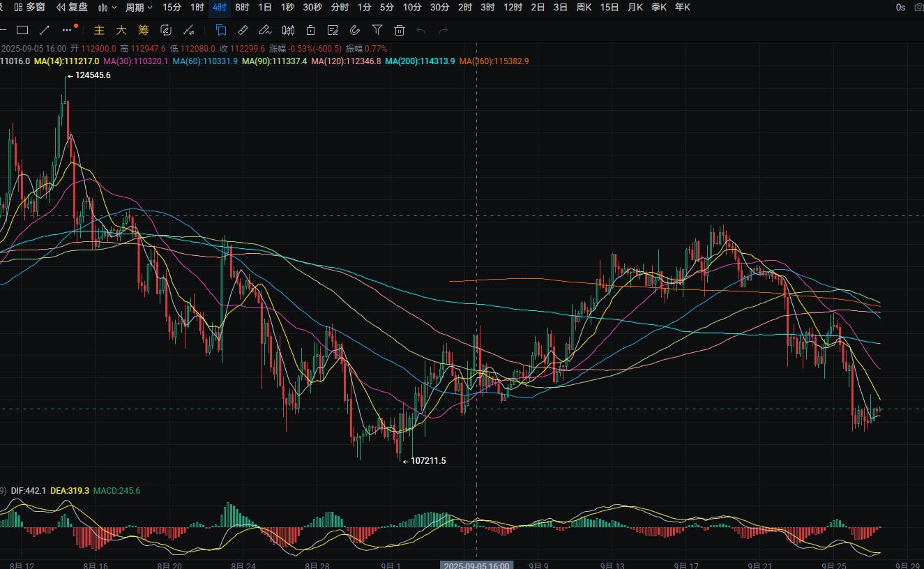Click the DEA:319.3 MACD value
924x569 pixels.
(x=70, y=491)
